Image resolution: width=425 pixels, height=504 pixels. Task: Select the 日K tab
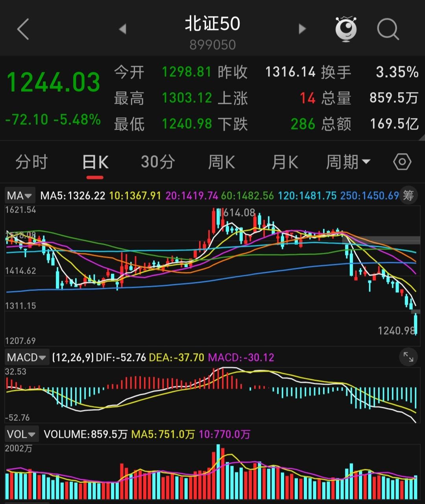pos(95,162)
